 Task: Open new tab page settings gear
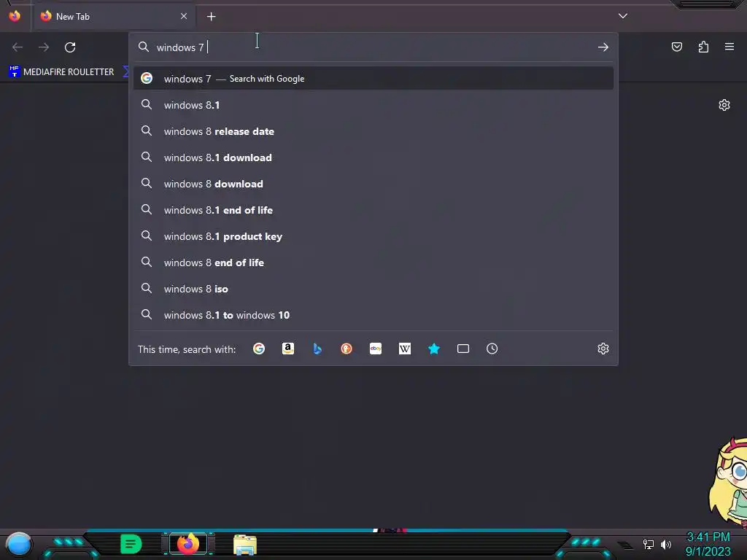(724, 105)
